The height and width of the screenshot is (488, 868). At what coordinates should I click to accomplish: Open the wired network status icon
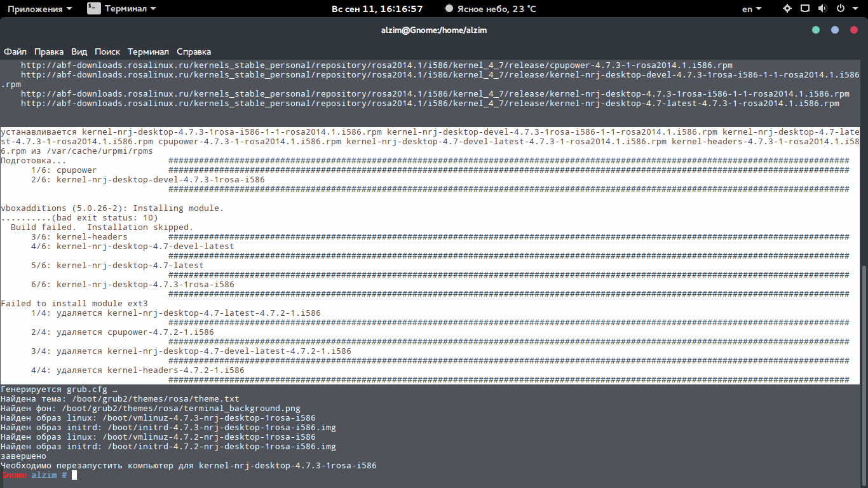point(805,9)
